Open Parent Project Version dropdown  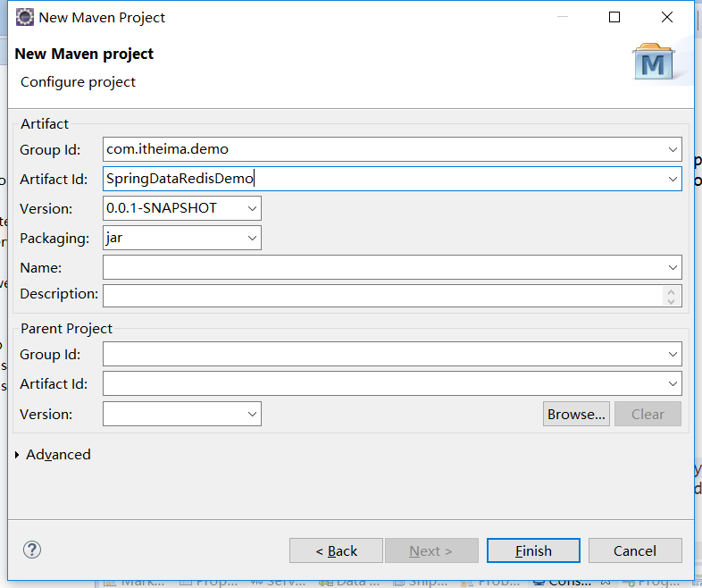pyautogui.click(x=252, y=414)
